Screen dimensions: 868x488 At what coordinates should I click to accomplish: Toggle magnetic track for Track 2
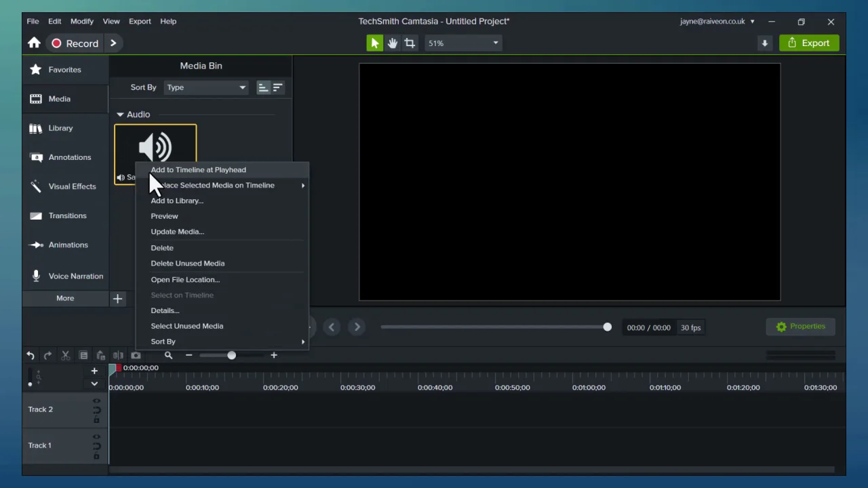(x=96, y=410)
